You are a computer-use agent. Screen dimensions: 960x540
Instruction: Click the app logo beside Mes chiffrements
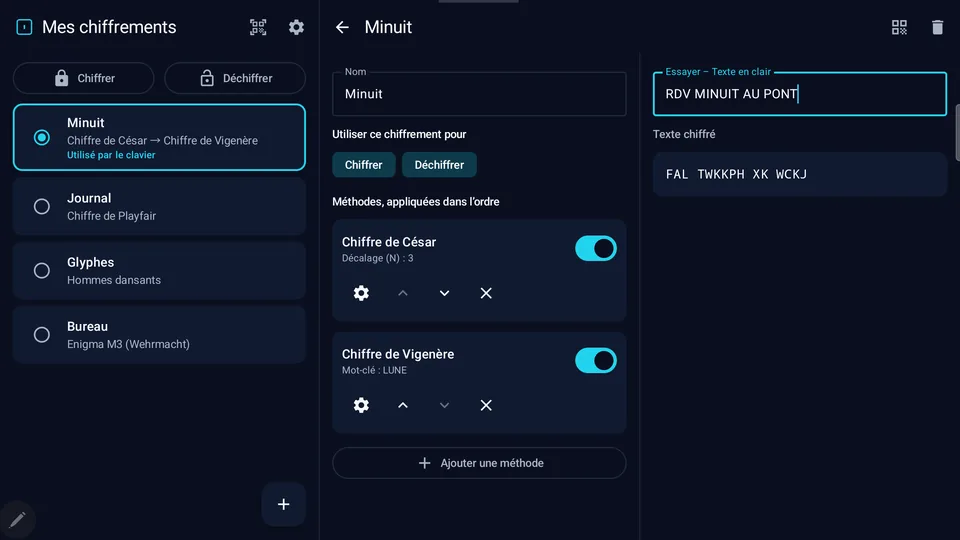pos(24,27)
